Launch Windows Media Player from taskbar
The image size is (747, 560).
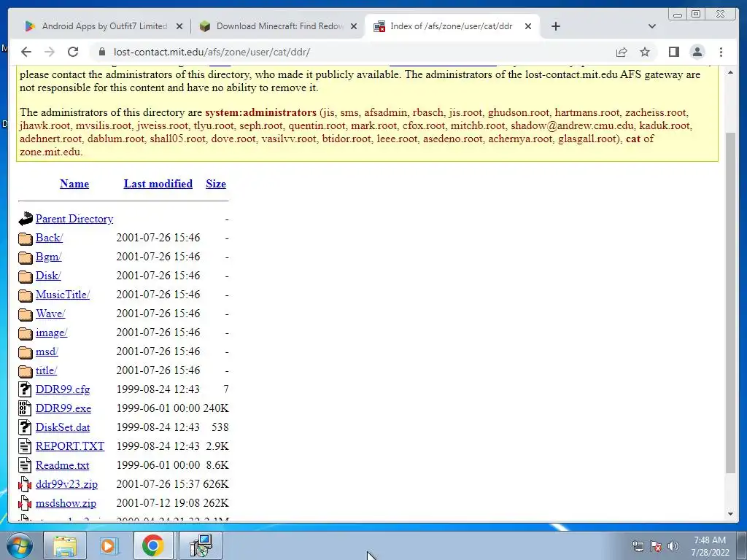[109, 545]
